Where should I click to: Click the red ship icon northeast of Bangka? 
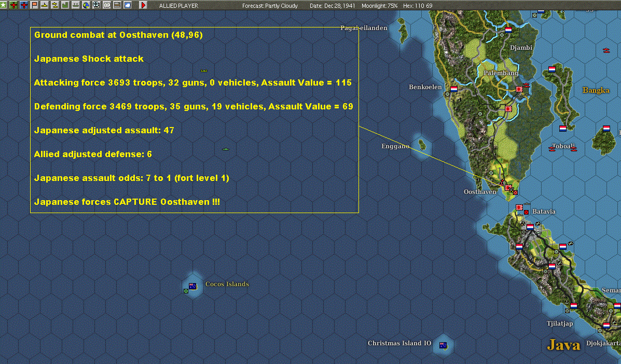606,50
